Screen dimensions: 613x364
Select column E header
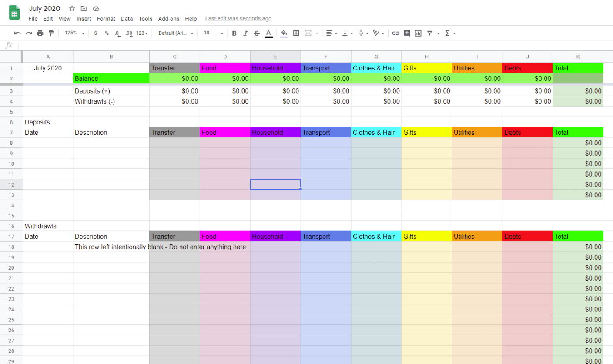point(275,57)
